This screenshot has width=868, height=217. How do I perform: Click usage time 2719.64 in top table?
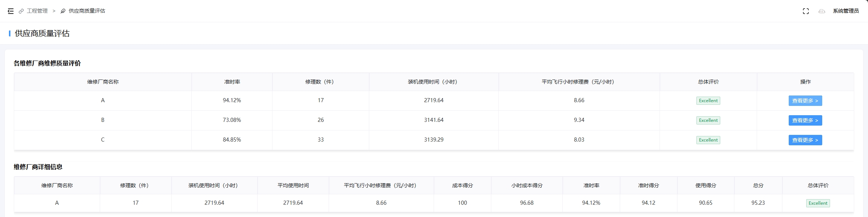pyautogui.click(x=434, y=100)
